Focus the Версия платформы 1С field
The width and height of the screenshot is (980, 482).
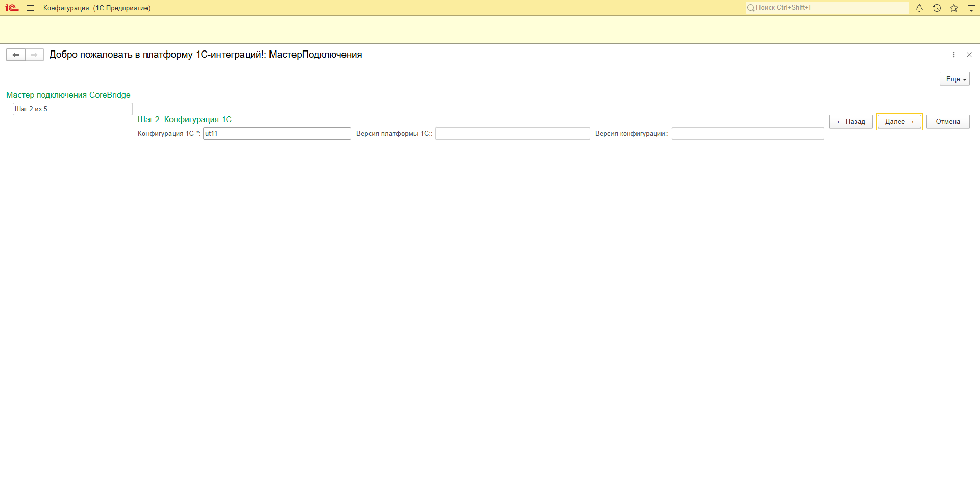tap(512, 133)
